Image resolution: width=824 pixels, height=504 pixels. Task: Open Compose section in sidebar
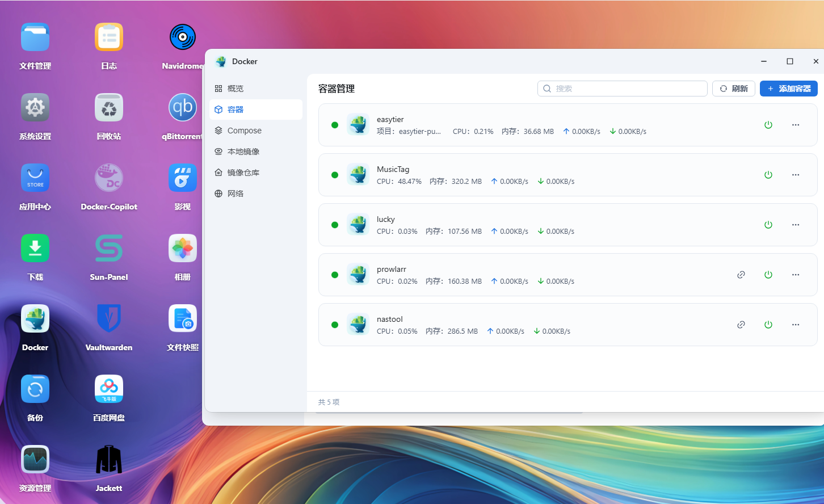pos(256,131)
